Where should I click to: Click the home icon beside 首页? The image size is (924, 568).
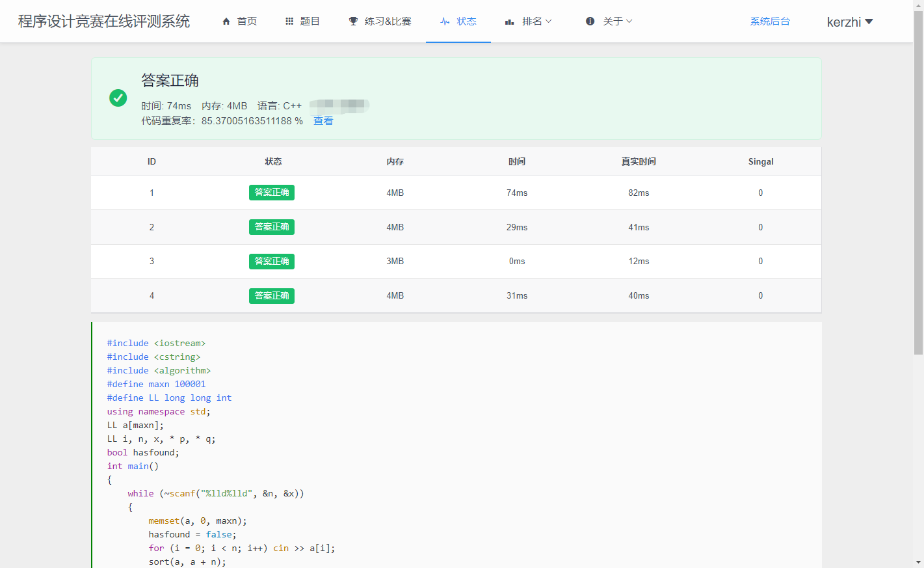pos(226,21)
